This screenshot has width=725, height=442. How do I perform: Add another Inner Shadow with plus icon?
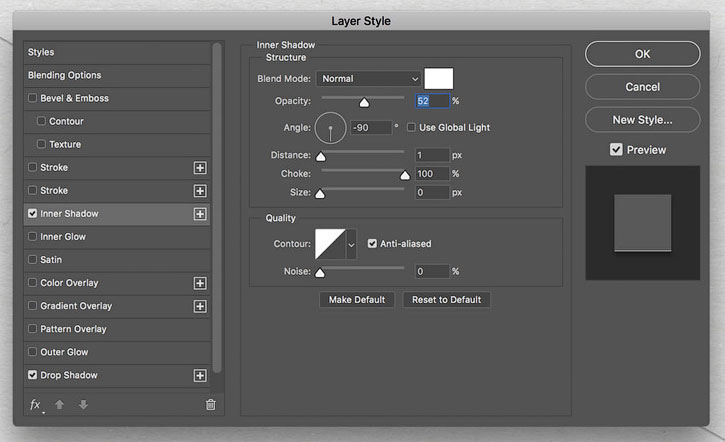pos(200,214)
